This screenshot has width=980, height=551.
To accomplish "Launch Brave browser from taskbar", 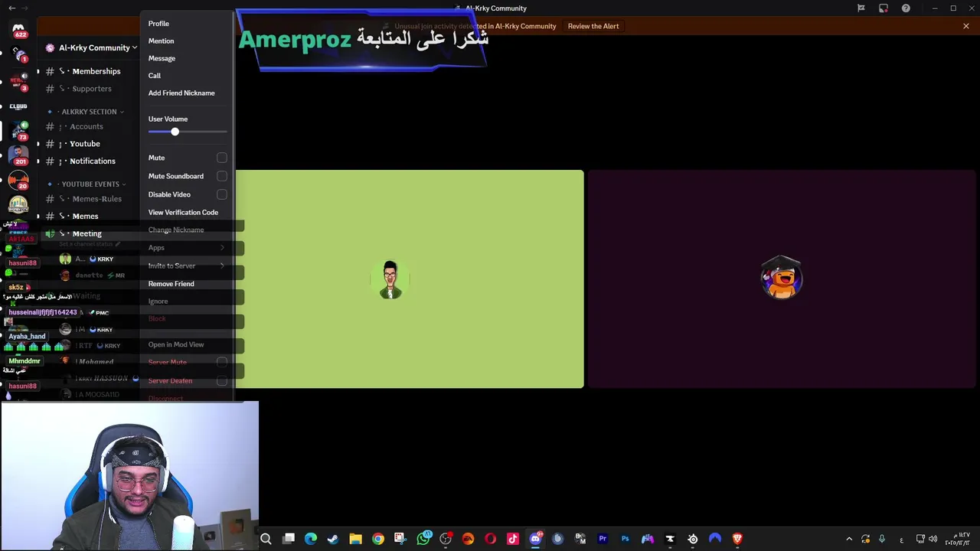I will [x=737, y=539].
